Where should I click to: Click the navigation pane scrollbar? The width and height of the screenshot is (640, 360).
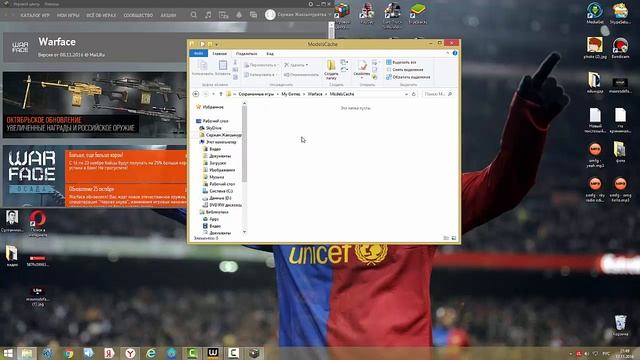point(244,144)
